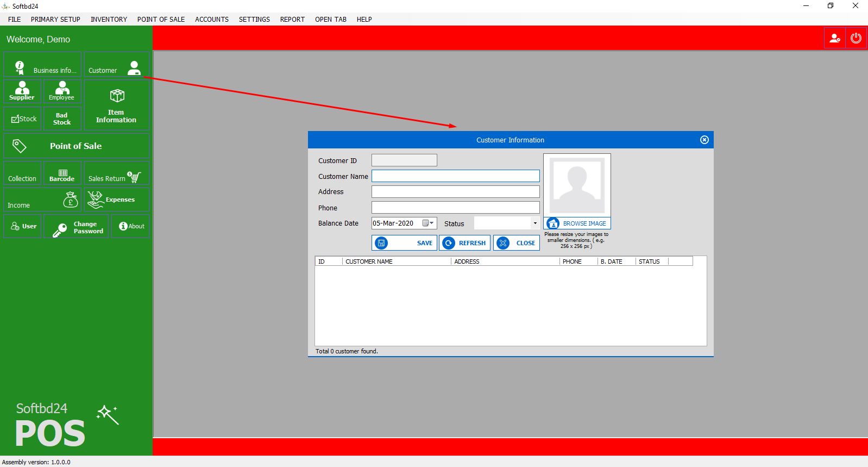Screen dimensions: 868x467
Task: Open the OPEN TAB menu
Action: tap(331, 19)
